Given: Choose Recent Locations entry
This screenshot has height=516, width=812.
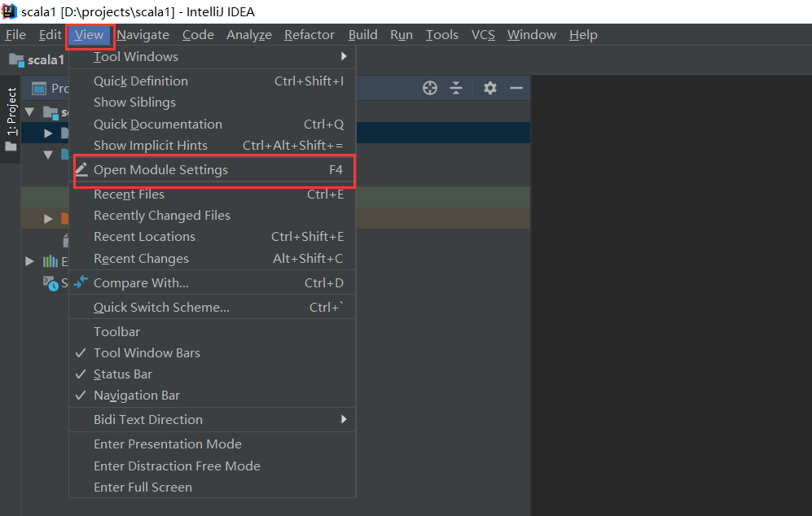Looking at the screenshot, I should (213, 237).
